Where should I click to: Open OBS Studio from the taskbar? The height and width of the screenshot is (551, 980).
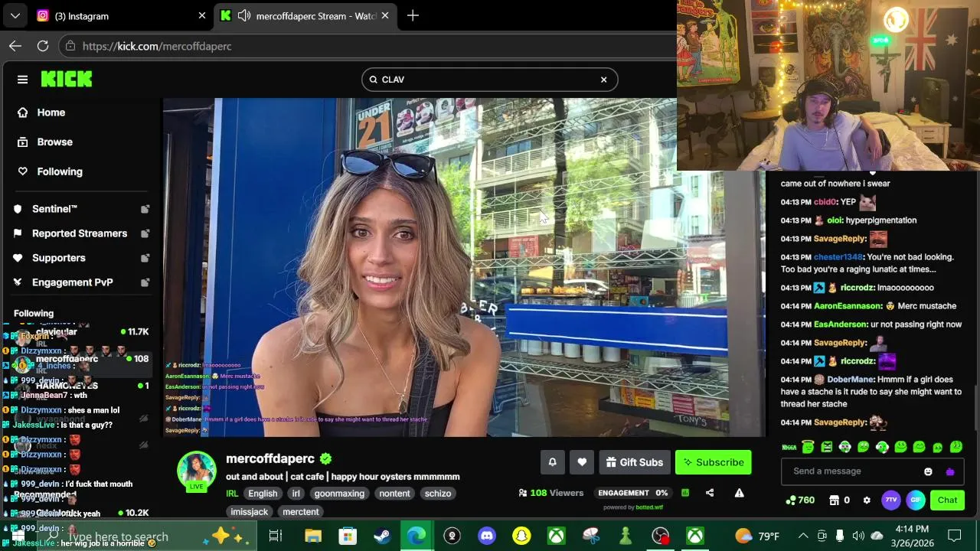660,536
